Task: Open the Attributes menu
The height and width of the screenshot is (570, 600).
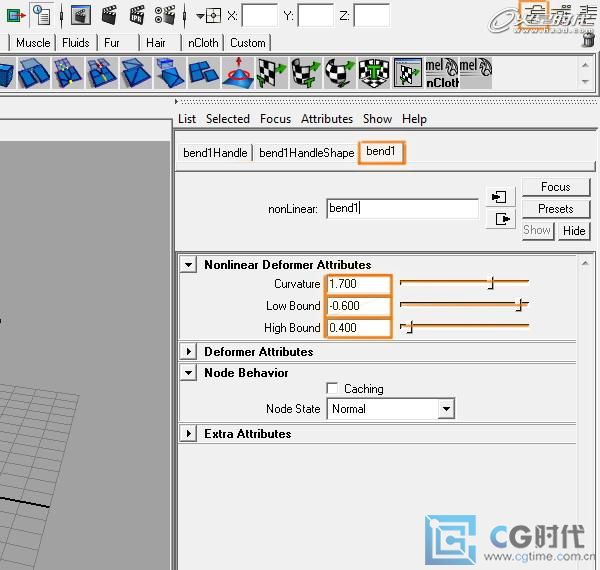Action: [x=327, y=119]
